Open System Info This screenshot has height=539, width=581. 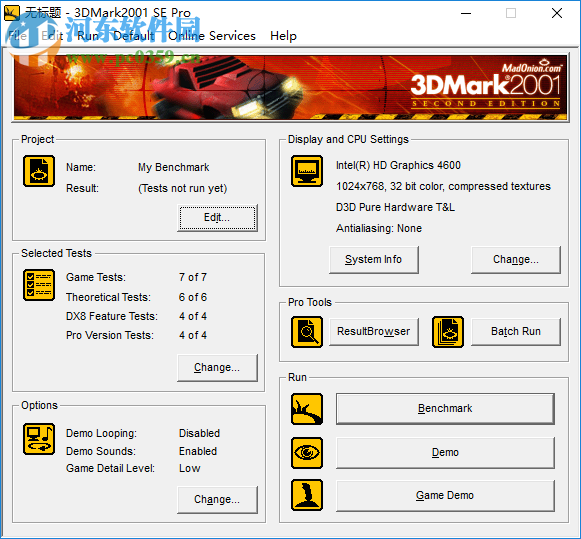(374, 260)
